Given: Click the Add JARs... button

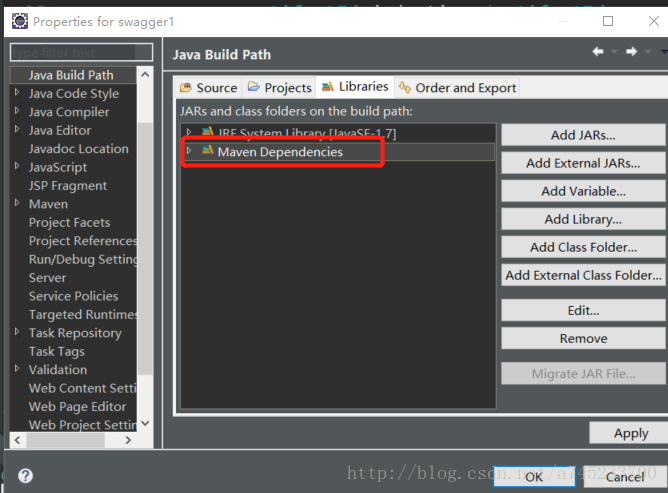Looking at the screenshot, I should click(x=583, y=135).
